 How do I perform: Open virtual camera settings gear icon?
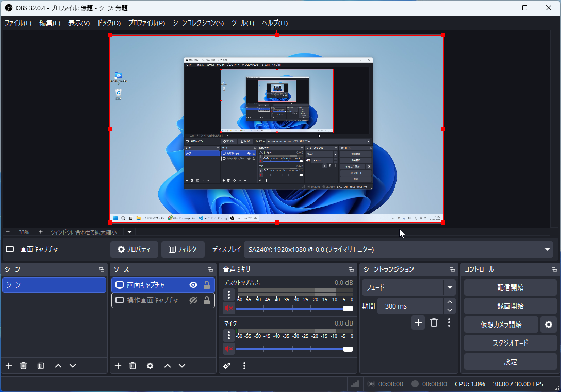(x=549, y=325)
